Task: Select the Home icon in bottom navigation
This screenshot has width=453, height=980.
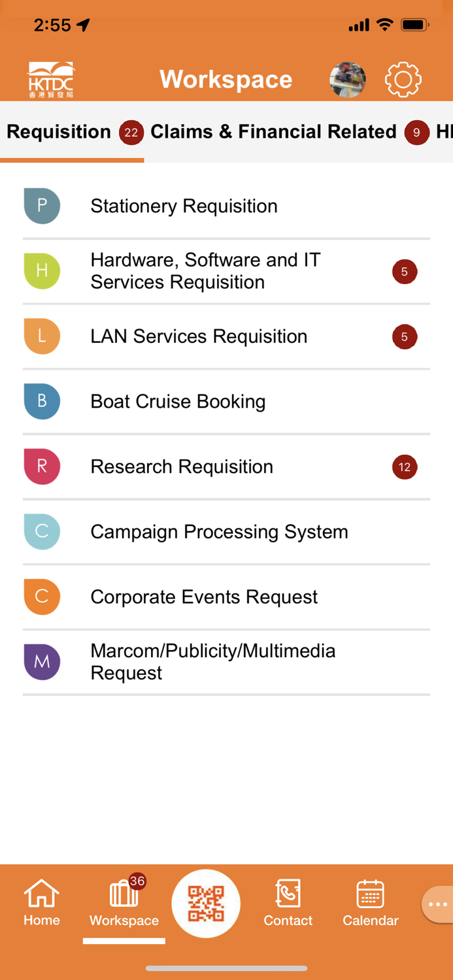Action: (x=41, y=903)
